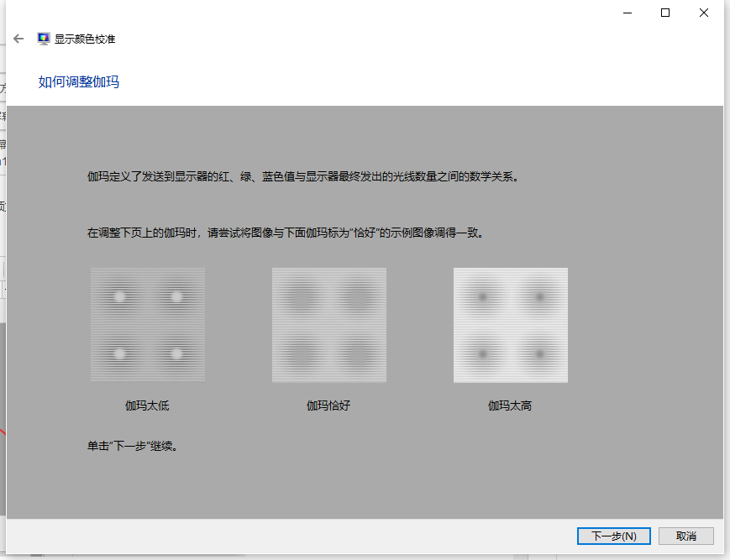
Task: Select the 伽玛太低 example image
Action: click(148, 324)
